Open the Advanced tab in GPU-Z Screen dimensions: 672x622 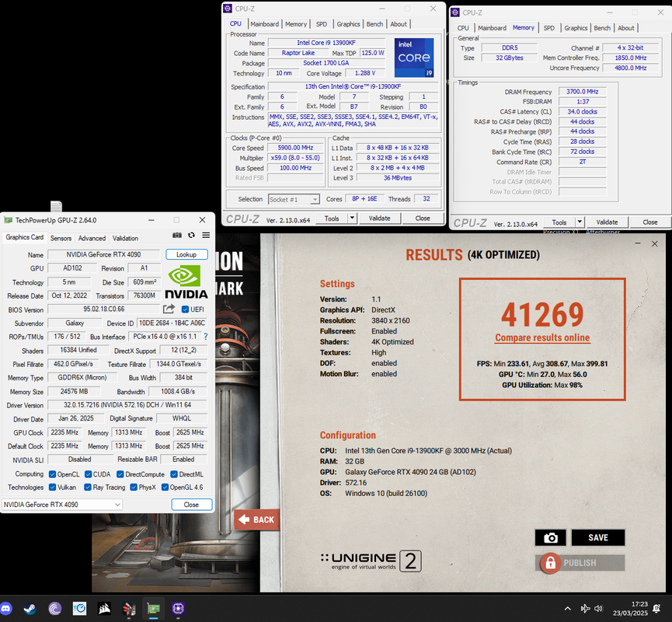[x=92, y=238]
